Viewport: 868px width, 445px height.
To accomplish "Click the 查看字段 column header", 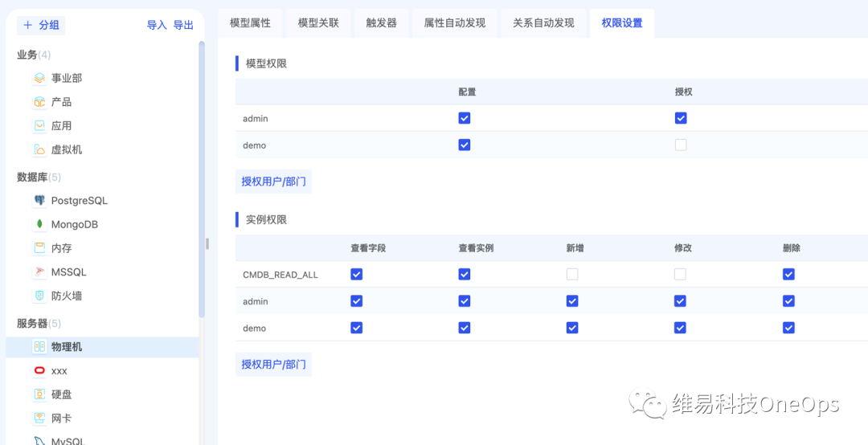I will (x=368, y=248).
